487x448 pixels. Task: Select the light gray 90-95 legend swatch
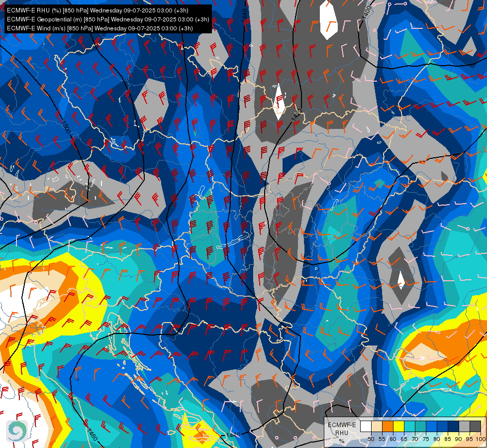click(464, 426)
